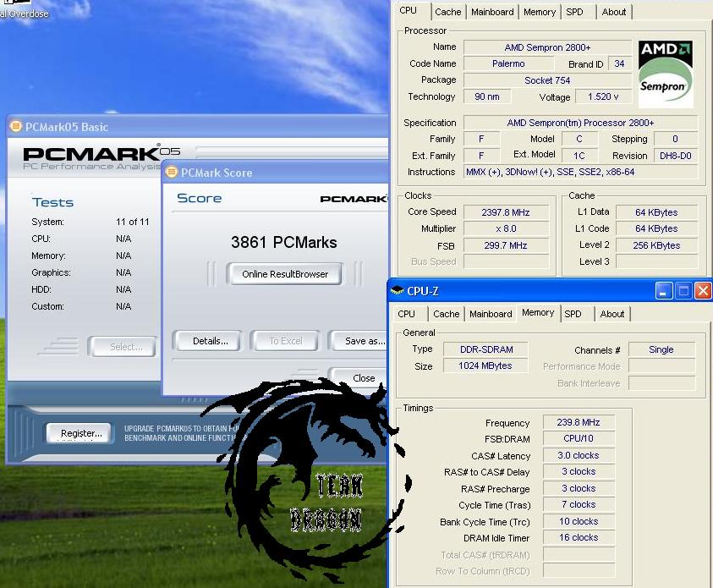Close the CPU-Z memory window

pyautogui.click(x=703, y=290)
